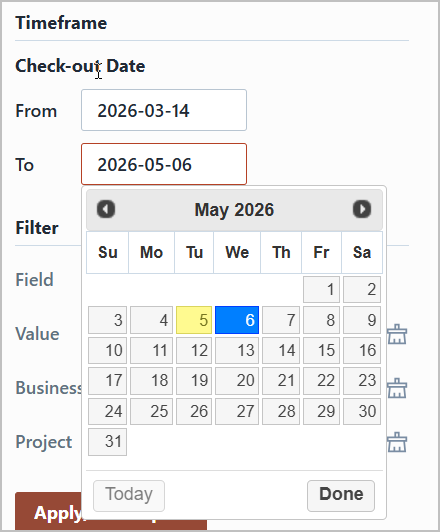This screenshot has width=440, height=532.
Task: Select May 31 in the calendar
Action: [x=108, y=442]
